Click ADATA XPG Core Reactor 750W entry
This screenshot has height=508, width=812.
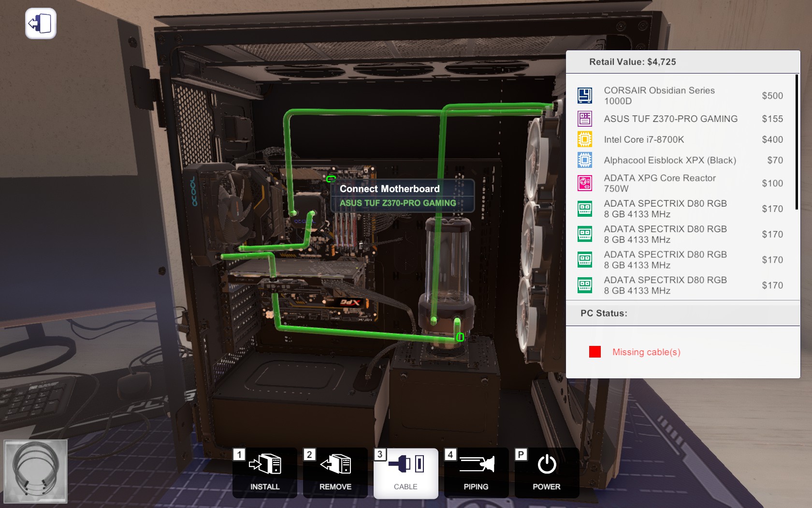pyautogui.click(x=660, y=183)
